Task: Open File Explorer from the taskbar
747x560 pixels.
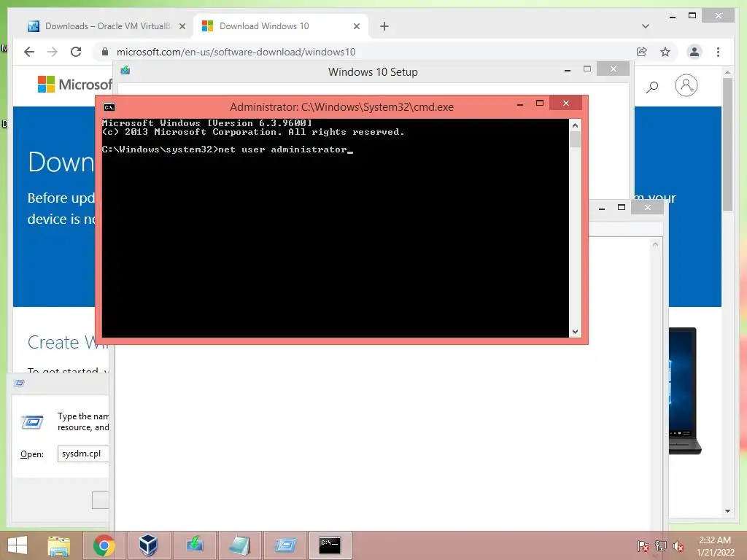Action: (x=59, y=545)
